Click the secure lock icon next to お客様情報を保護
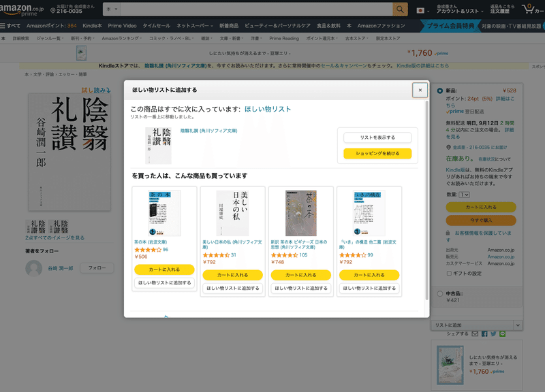545x392 pixels. [x=448, y=233]
